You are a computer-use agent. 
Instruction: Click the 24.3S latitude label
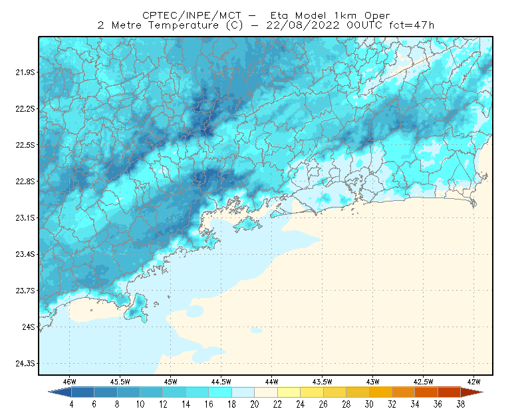click(25, 364)
